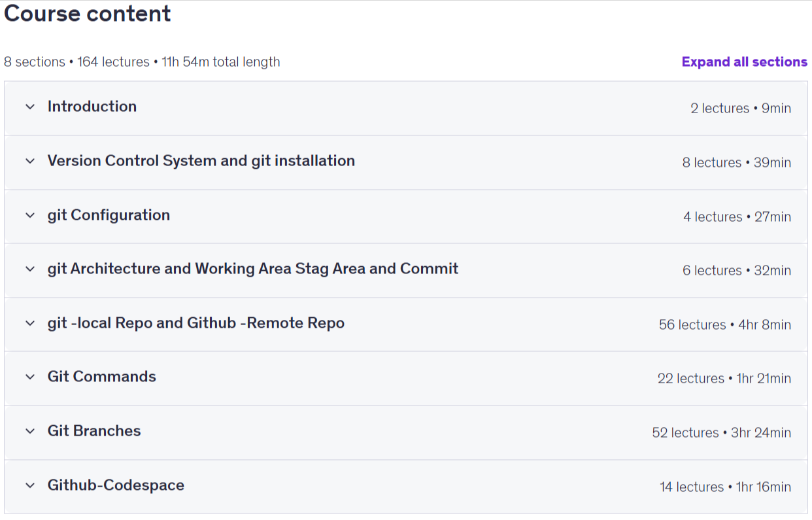Click the '8 lectures • 39min' text
This screenshot has height=520, width=812.
point(737,163)
